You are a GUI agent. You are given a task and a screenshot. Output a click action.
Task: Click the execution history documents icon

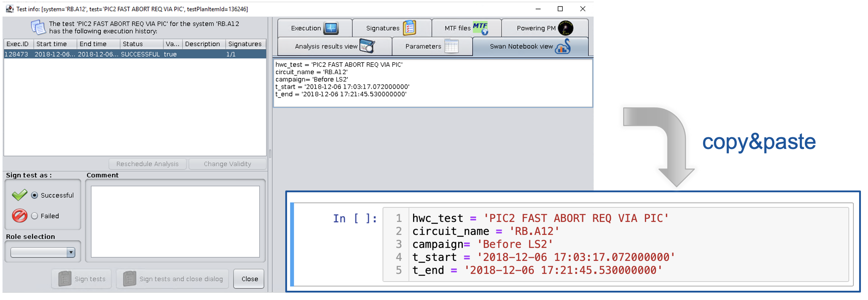(38, 27)
